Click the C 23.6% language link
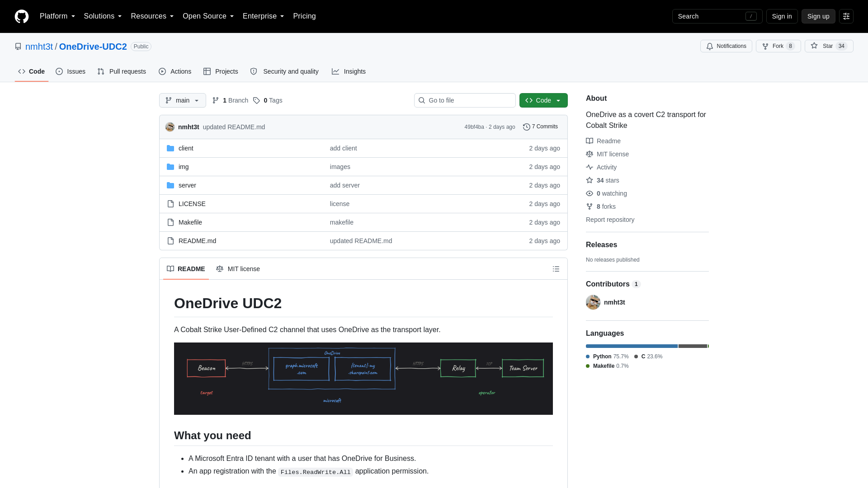This screenshot has width=868, height=488. [x=648, y=357]
